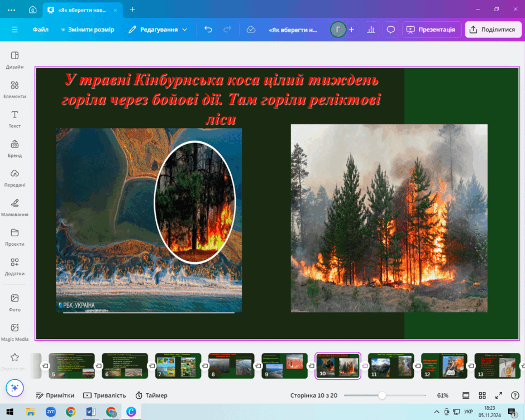The height and width of the screenshot is (420, 525).
Task: Open Magic Media app
Action: [15, 332]
